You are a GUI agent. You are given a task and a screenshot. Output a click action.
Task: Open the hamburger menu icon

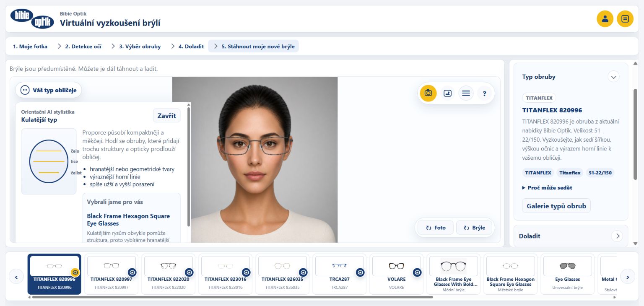click(466, 93)
